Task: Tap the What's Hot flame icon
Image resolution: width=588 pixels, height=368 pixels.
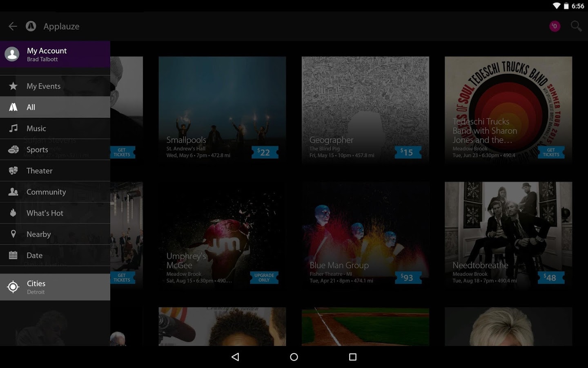Action: 13,213
